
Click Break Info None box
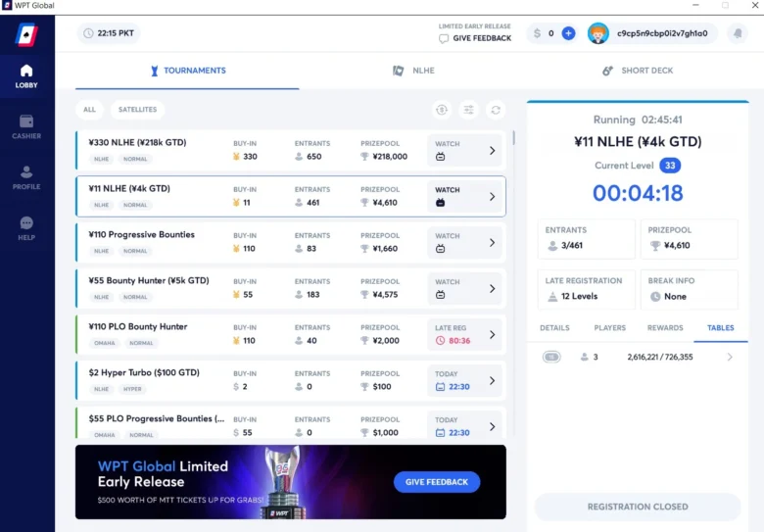coord(689,289)
